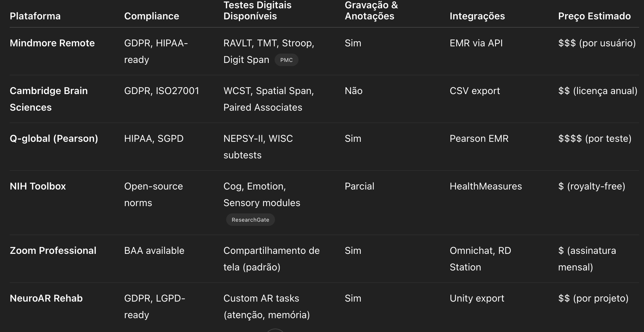The height and width of the screenshot is (332, 644).
Task: Open the PMC citation badge
Action: tap(286, 60)
